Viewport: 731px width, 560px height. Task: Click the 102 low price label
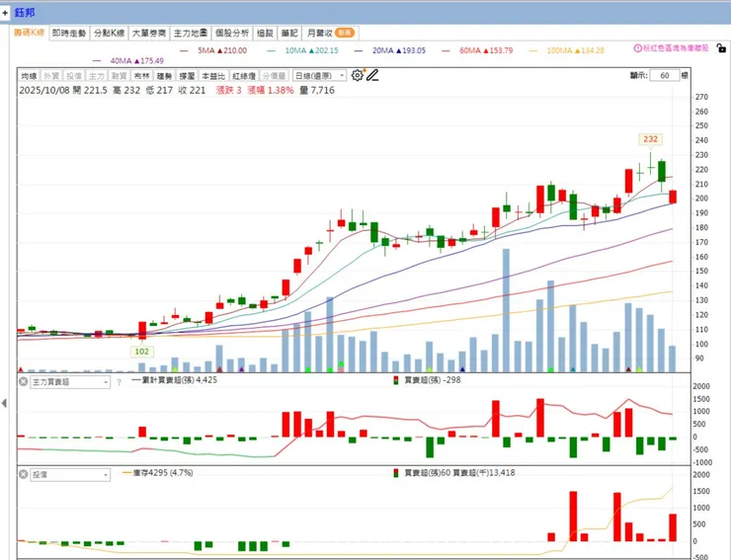pyautogui.click(x=141, y=352)
